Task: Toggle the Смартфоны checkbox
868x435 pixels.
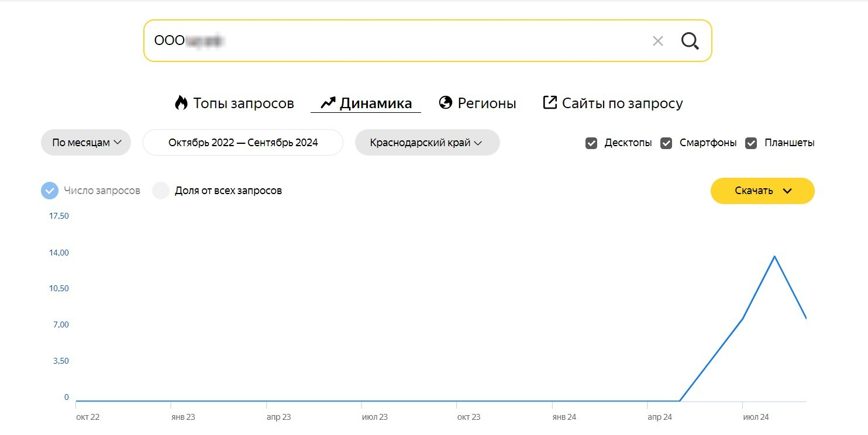Action: point(666,143)
